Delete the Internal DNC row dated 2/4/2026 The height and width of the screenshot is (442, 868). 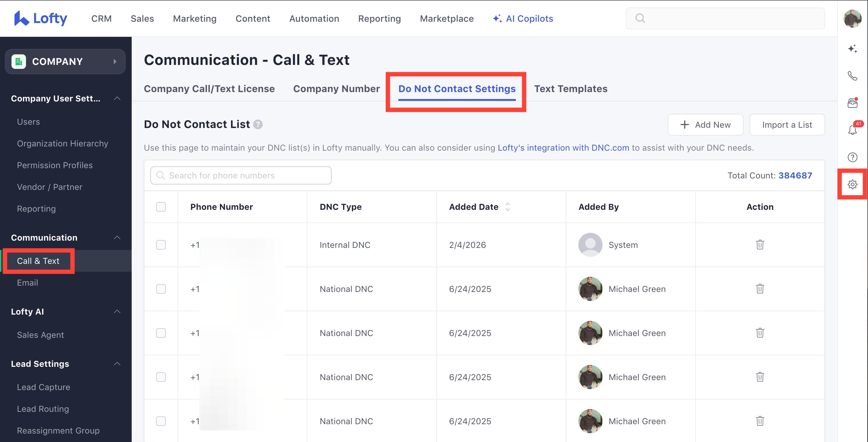760,245
